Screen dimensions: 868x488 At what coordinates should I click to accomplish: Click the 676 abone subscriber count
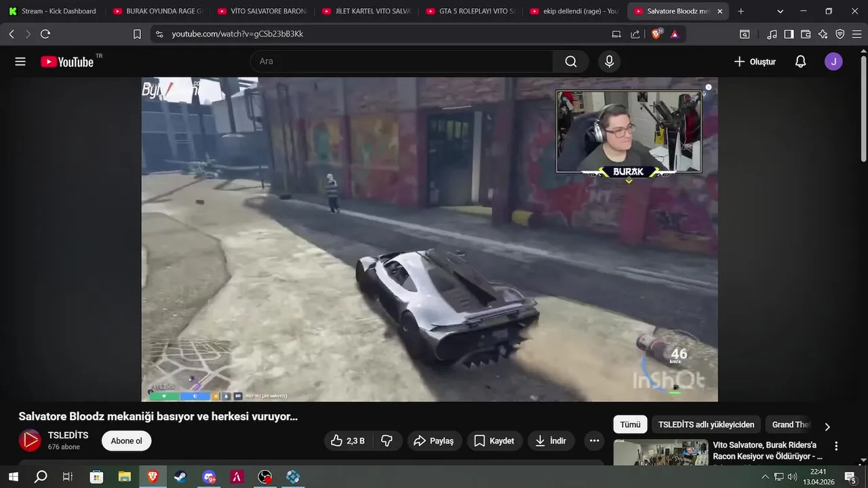point(64,447)
